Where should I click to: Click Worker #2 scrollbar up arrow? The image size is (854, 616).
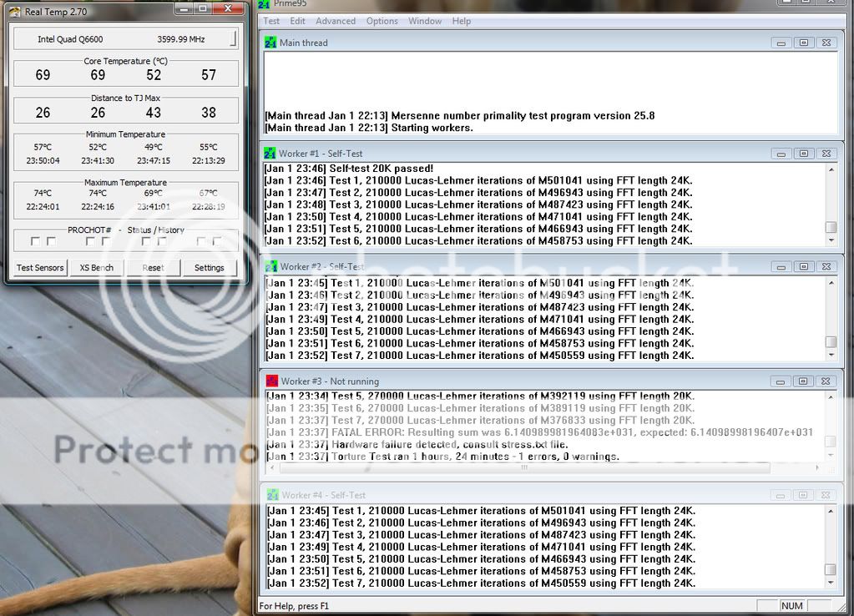click(831, 283)
